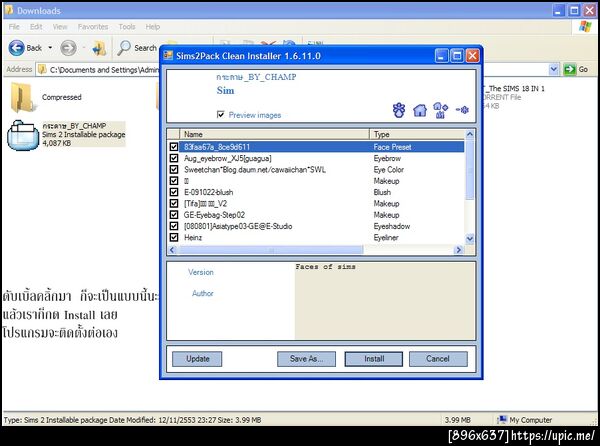Sort list by the Type column header
Screen dimensions: 600x446
[417, 134]
